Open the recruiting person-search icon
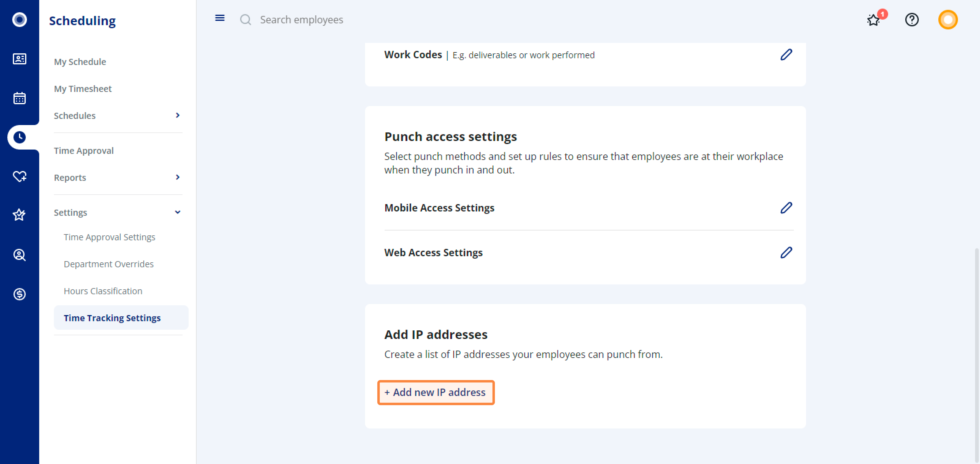Screen dimensions: 980x464 (19, 255)
